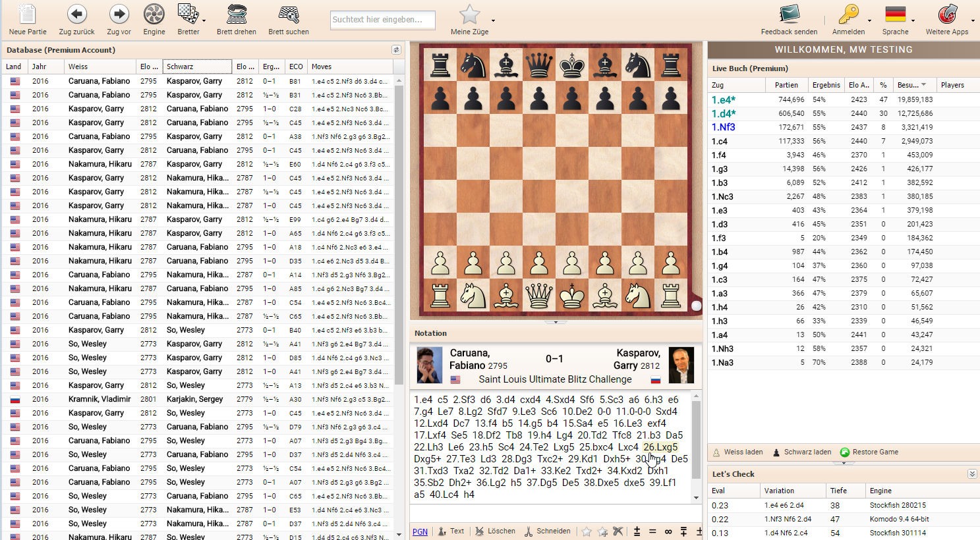Open the Bretter dropdown arrow

(x=203, y=20)
